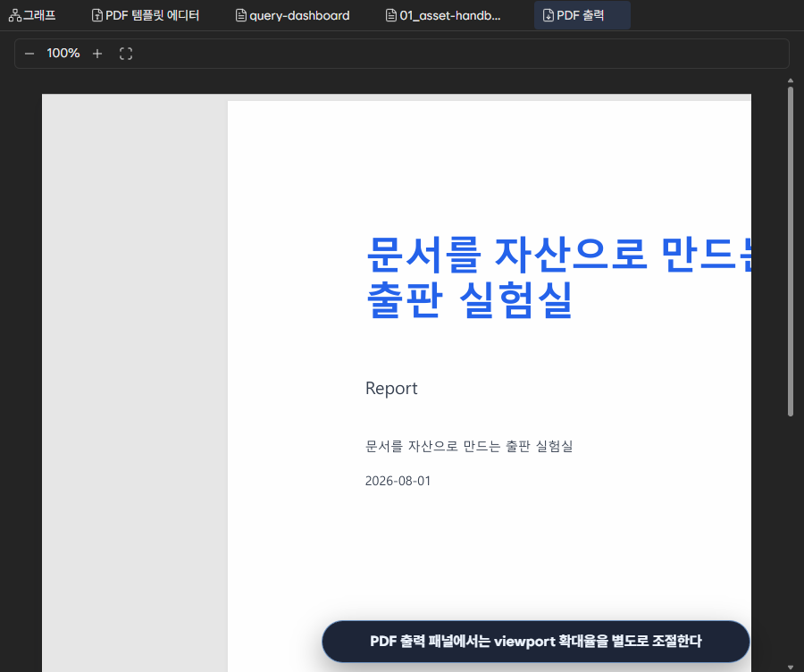The width and height of the screenshot is (804, 672).
Task: Click the blue title 출판 실험실
Action: [469, 300]
